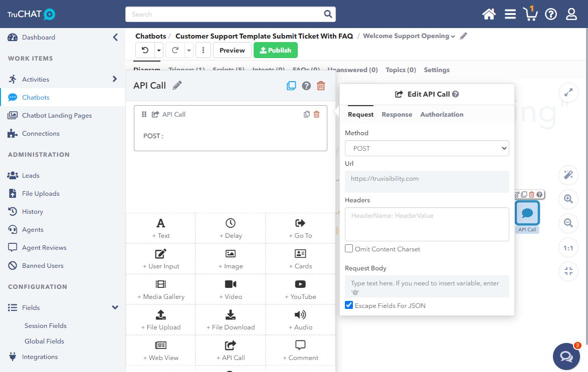Expand Welcome Support Opening flow dropdown
Screen dimensions: 588x372
pos(453,37)
